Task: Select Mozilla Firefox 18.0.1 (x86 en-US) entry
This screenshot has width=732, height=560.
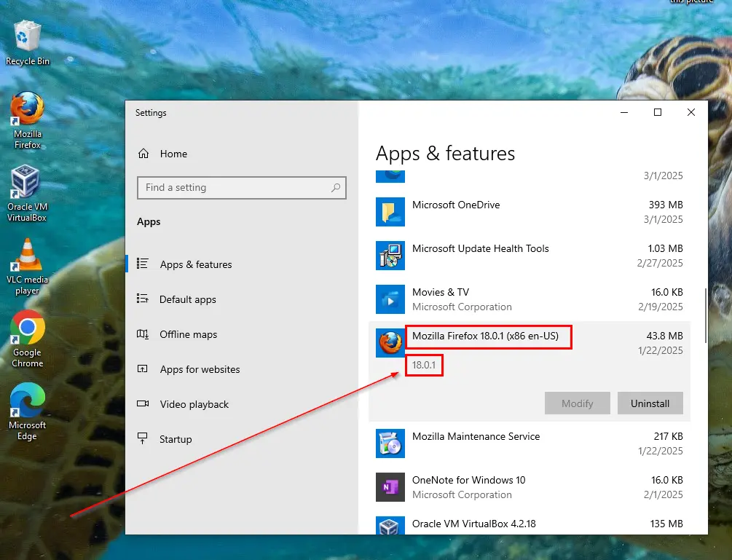Action: tap(530, 371)
